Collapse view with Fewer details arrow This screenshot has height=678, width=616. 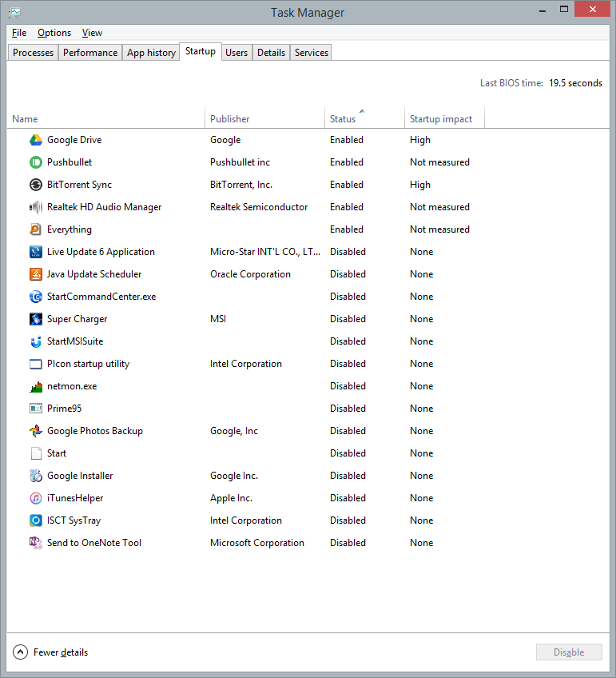coord(21,652)
